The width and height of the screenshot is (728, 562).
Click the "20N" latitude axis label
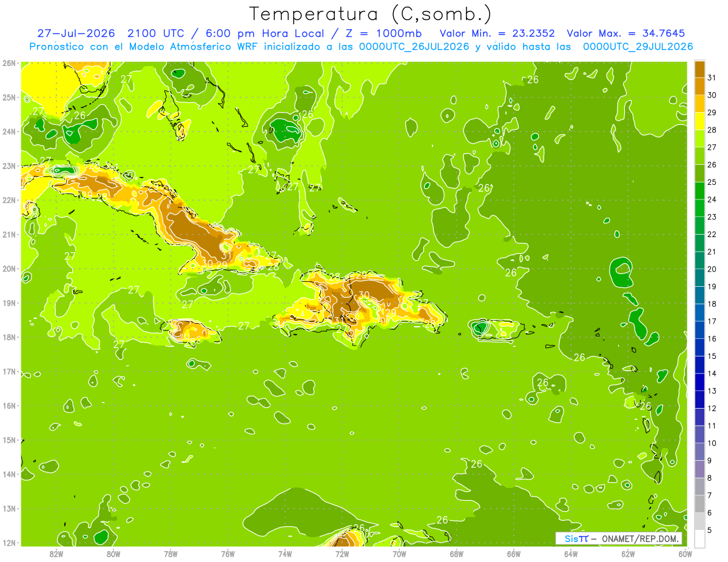9,269
